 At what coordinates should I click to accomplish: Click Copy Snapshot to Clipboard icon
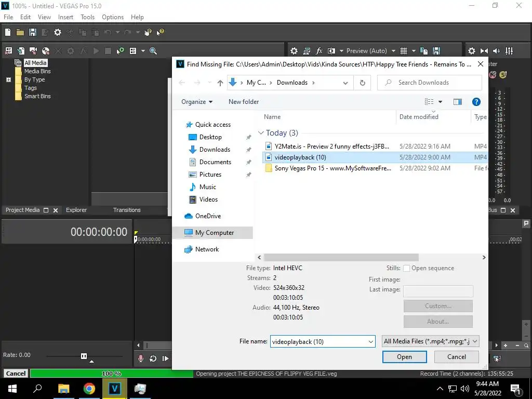coord(424,51)
